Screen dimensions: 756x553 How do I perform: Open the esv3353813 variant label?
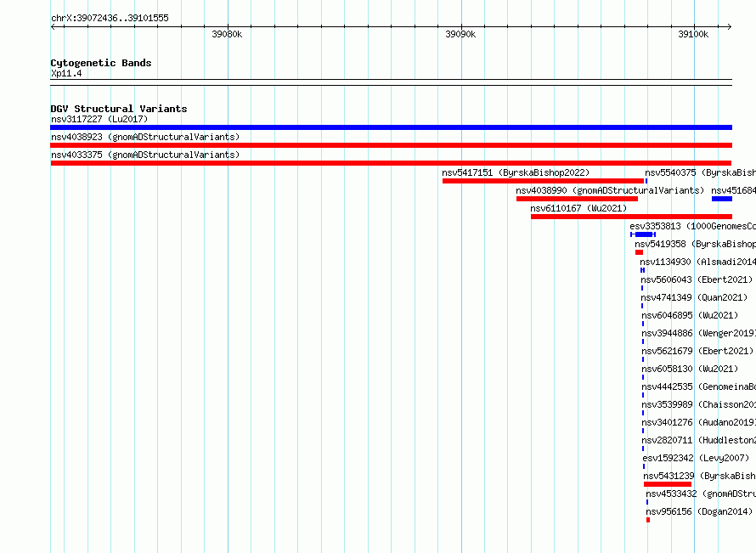[x=692, y=226]
